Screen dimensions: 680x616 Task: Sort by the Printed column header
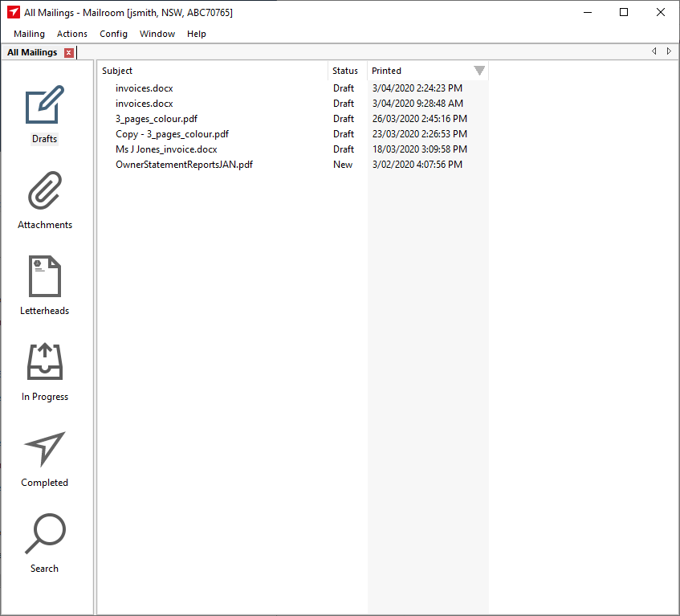pyautogui.click(x=428, y=71)
